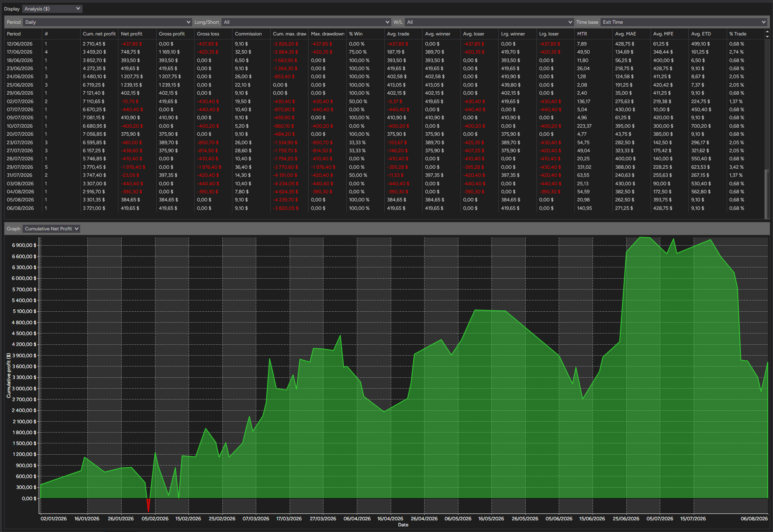Click the table scroll down arrow

click(767, 36)
